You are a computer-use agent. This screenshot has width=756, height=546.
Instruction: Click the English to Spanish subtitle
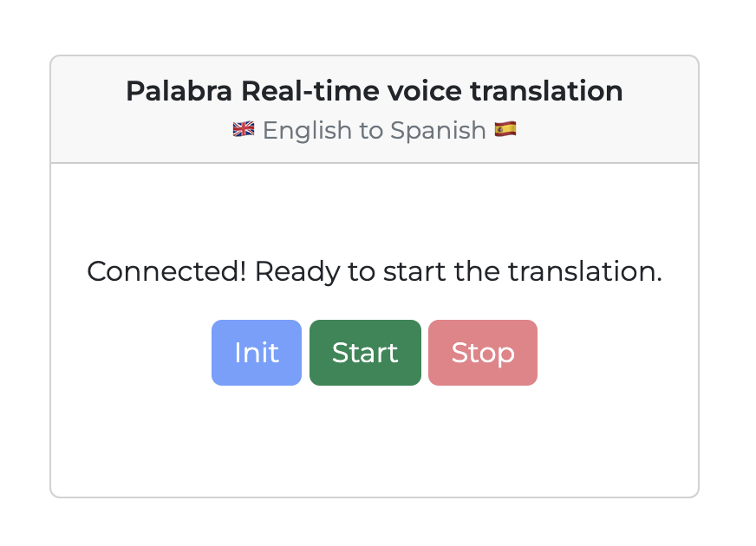(x=374, y=128)
